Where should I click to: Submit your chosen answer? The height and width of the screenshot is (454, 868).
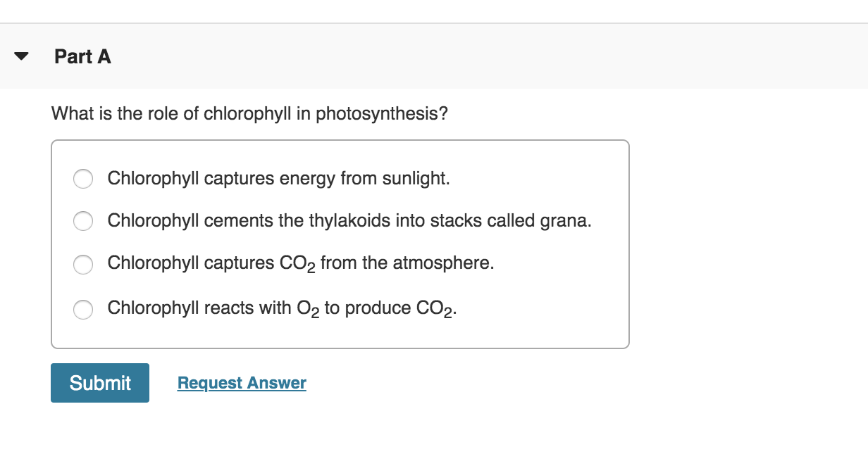pos(99,382)
